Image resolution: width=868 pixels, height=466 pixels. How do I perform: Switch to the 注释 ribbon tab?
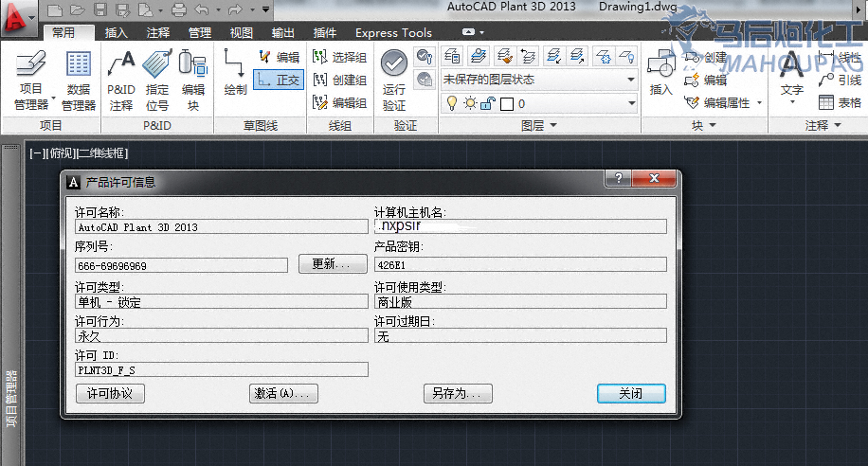[x=157, y=32]
